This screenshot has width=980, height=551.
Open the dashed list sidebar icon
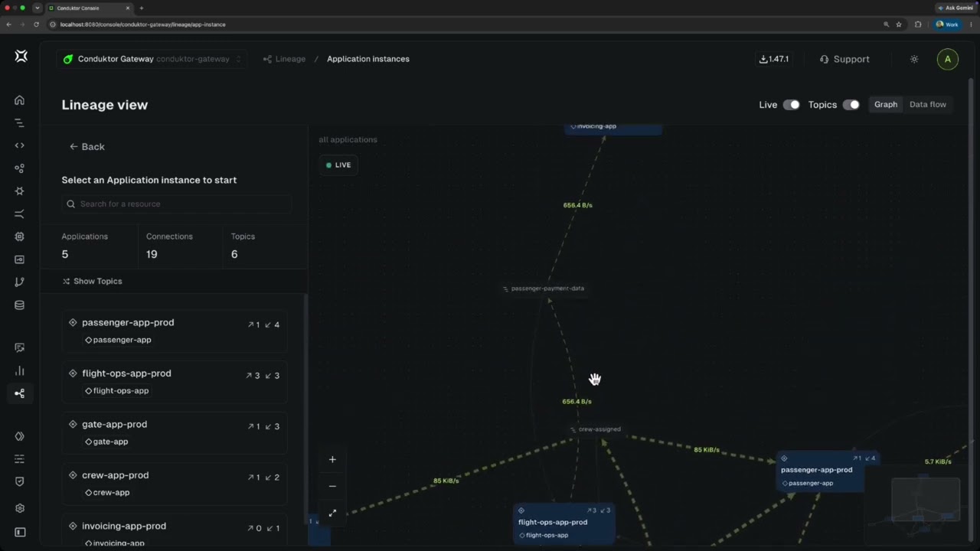[x=20, y=459]
